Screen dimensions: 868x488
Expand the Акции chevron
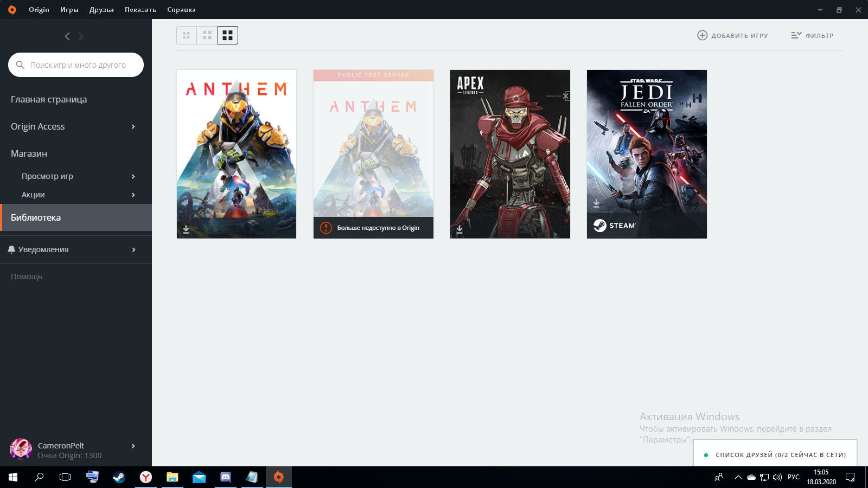(133, 195)
